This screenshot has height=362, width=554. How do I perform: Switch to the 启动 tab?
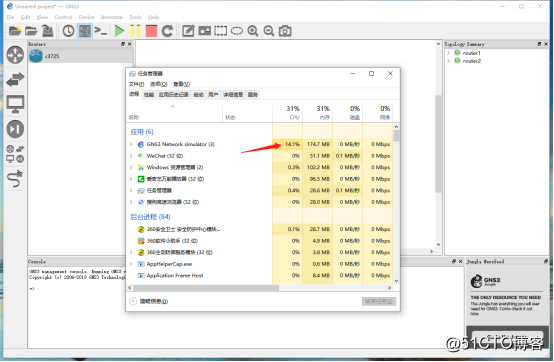point(199,94)
